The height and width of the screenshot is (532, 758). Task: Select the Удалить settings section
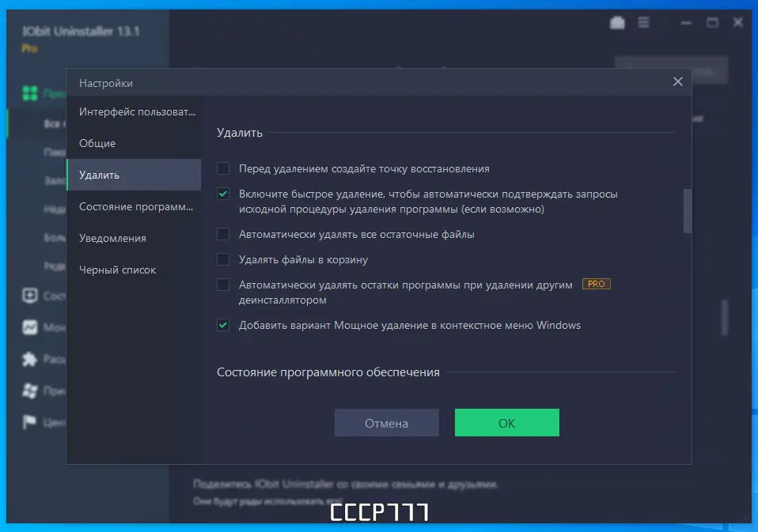(x=134, y=175)
